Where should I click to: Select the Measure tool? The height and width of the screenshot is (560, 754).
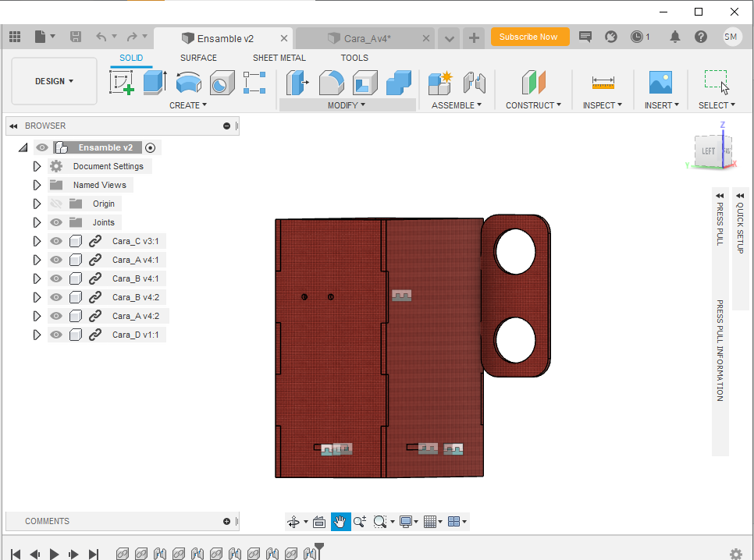click(x=603, y=82)
